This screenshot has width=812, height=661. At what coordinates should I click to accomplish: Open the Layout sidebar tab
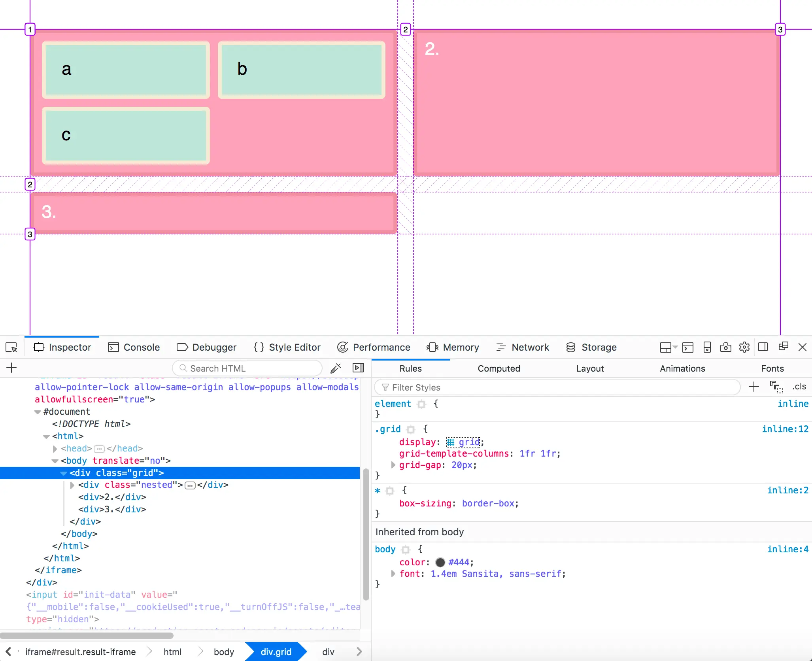click(589, 368)
